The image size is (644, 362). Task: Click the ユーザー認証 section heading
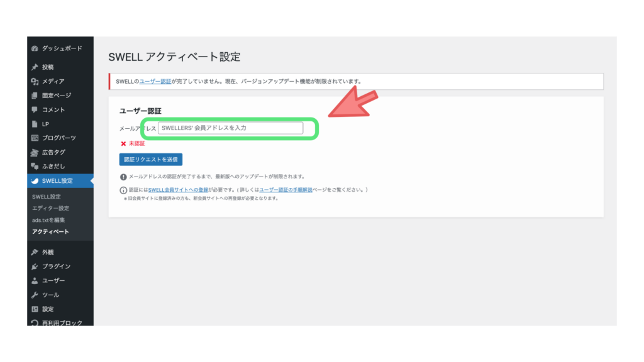[x=140, y=111]
